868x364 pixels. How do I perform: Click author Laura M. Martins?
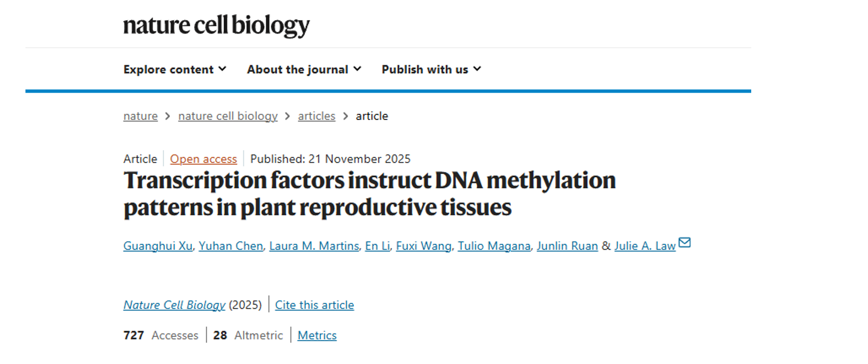point(314,246)
